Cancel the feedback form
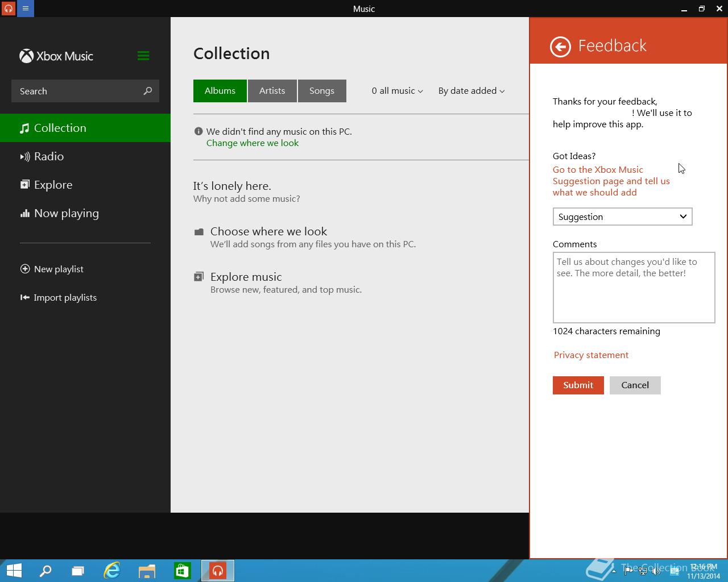 pos(635,385)
